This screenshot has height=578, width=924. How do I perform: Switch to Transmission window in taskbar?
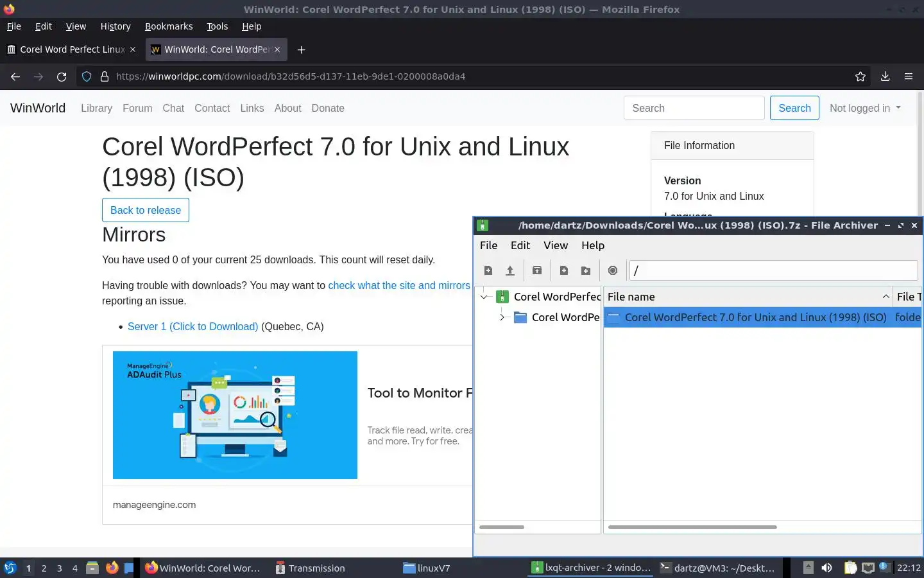[x=311, y=568]
